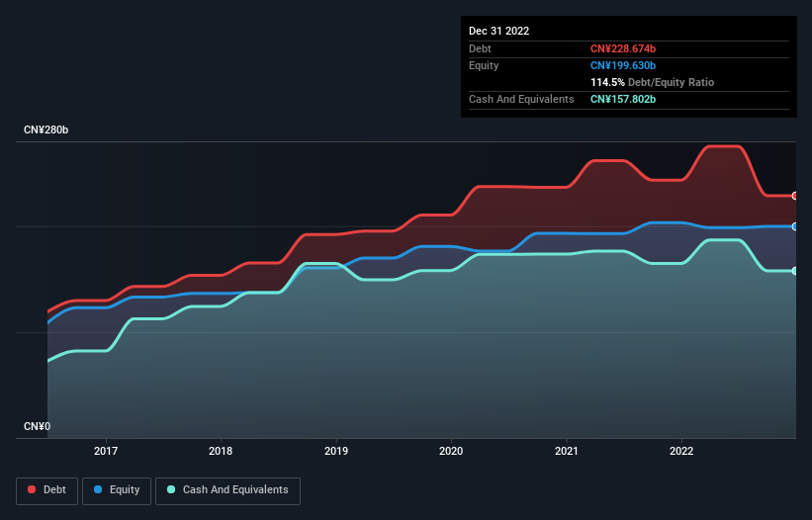Click the equity value CN¥199.630b
812x520 pixels.
[x=623, y=65]
